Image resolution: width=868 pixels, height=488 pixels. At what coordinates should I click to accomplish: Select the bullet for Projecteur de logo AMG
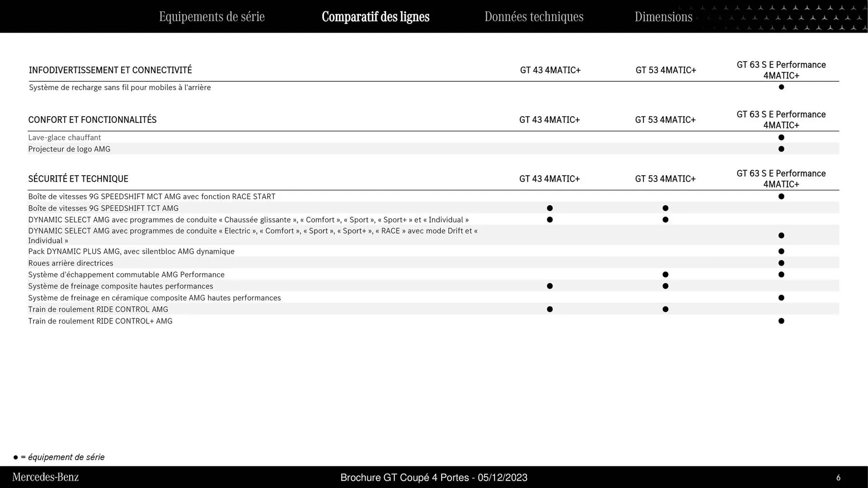[x=781, y=149]
